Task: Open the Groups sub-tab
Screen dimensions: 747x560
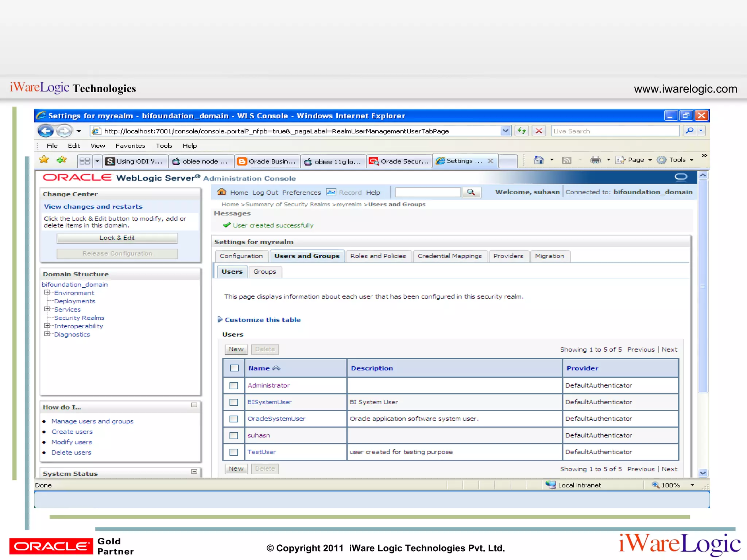Action: [x=264, y=272]
